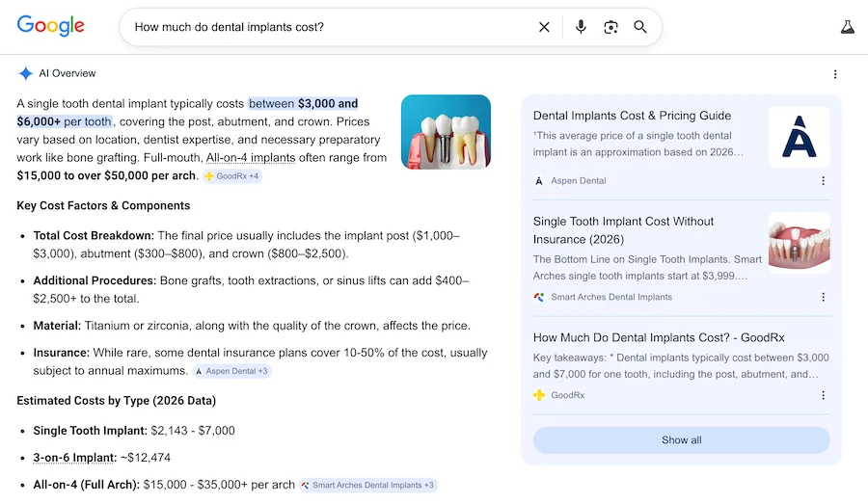Click the AI Overview sparkle icon
Screen dimensions: 868x504
coord(25,73)
